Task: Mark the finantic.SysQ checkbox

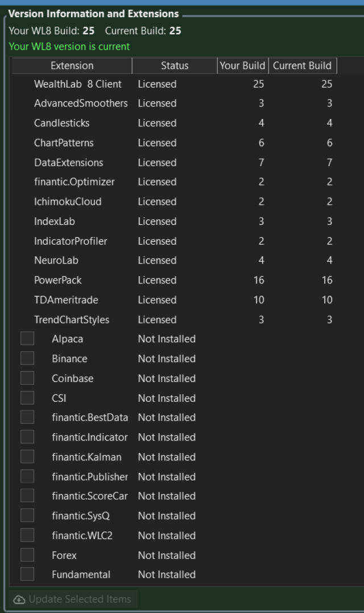Action: coord(27,515)
